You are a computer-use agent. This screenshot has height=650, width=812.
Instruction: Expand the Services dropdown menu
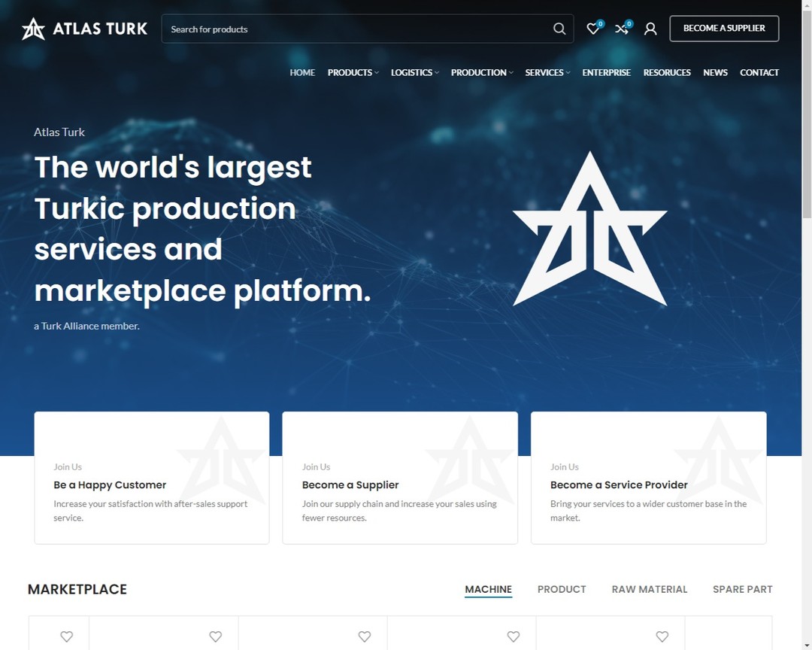tap(547, 72)
